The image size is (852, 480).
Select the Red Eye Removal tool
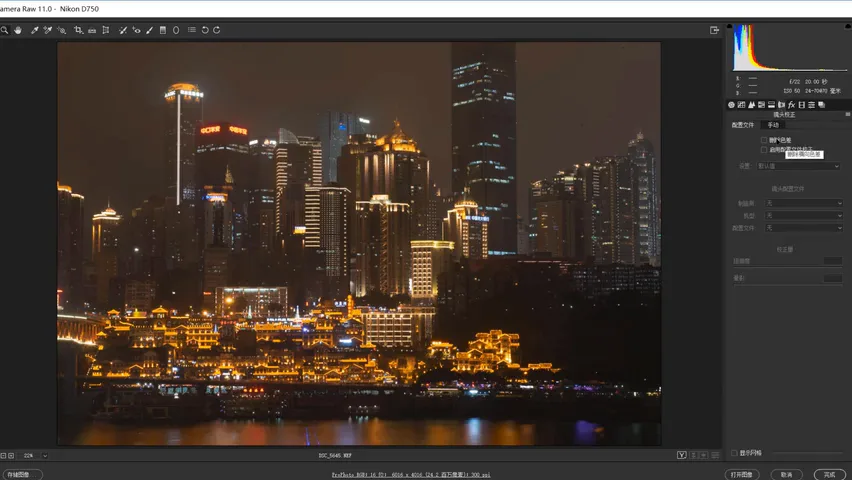(x=136, y=30)
